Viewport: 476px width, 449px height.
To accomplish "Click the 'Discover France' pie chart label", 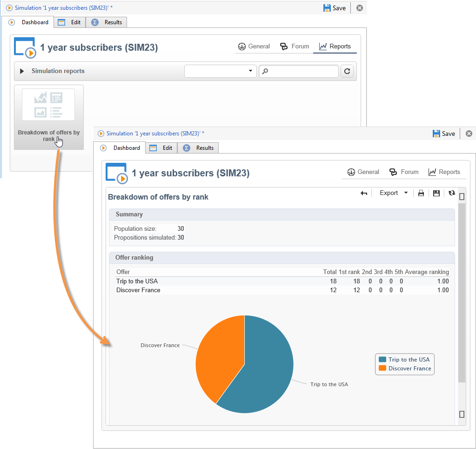I will click(x=160, y=345).
